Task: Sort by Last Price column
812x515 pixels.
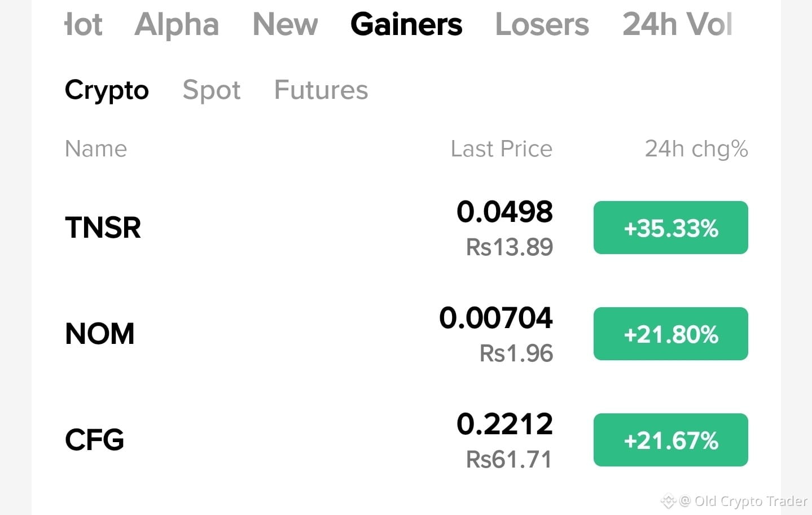Action: 502,149
